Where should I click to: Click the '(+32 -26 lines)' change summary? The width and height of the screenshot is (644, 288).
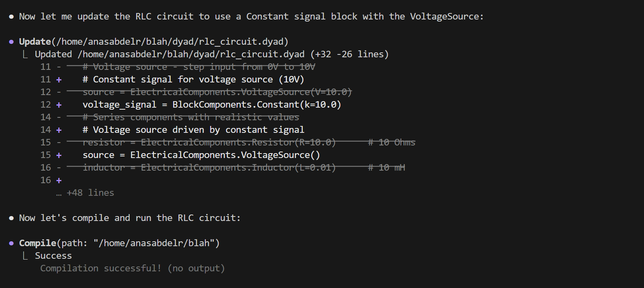click(x=349, y=54)
